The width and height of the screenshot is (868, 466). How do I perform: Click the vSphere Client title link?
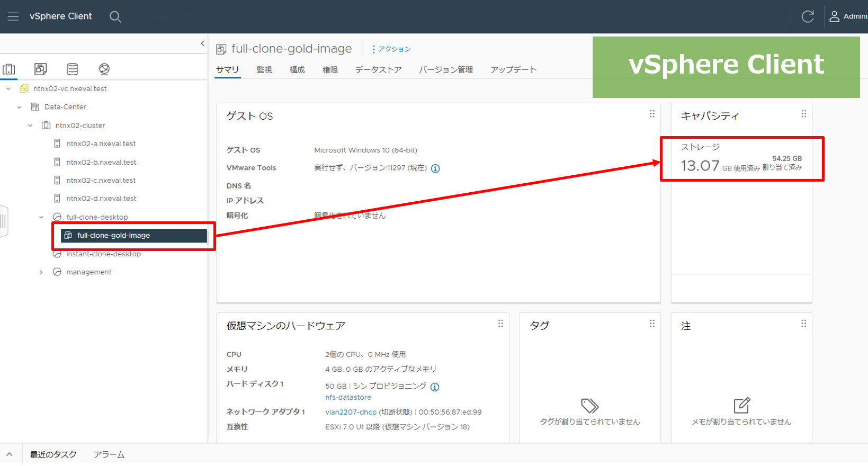point(61,16)
